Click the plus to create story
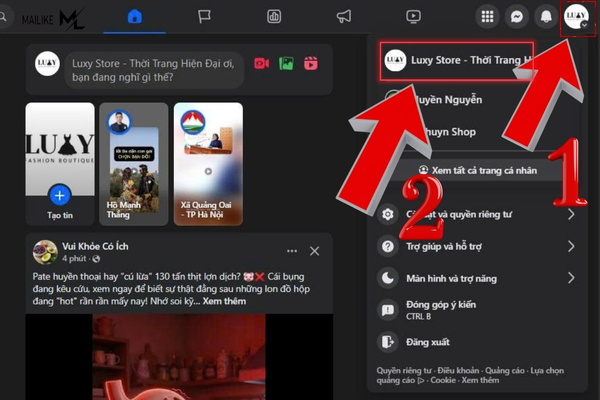 tap(60, 196)
